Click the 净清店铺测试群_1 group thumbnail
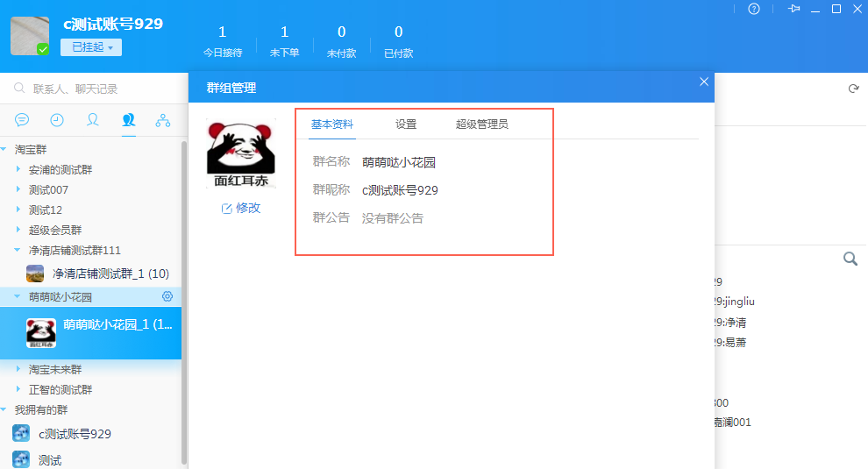The width and height of the screenshot is (868, 469). [35, 274]
